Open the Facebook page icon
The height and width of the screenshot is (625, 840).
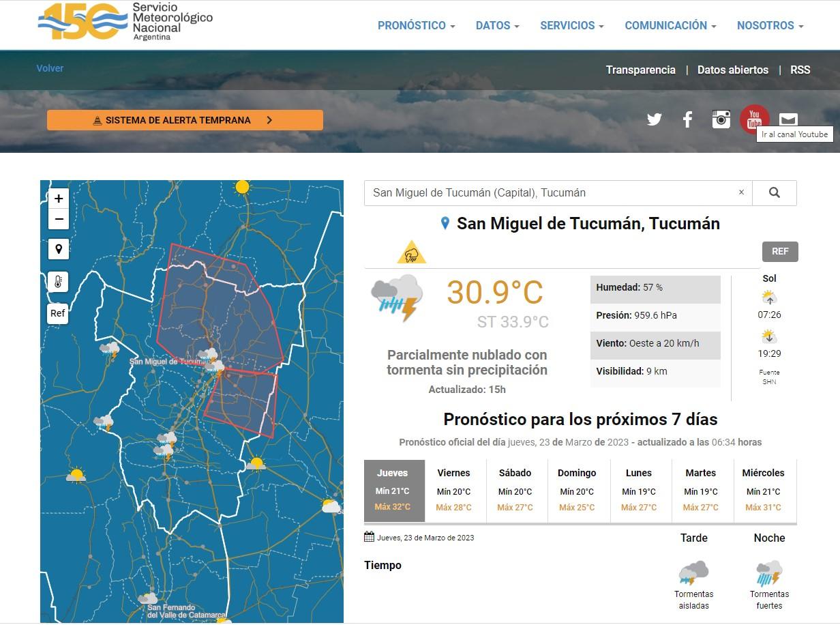pyautogui.click(x=687, y=120)
